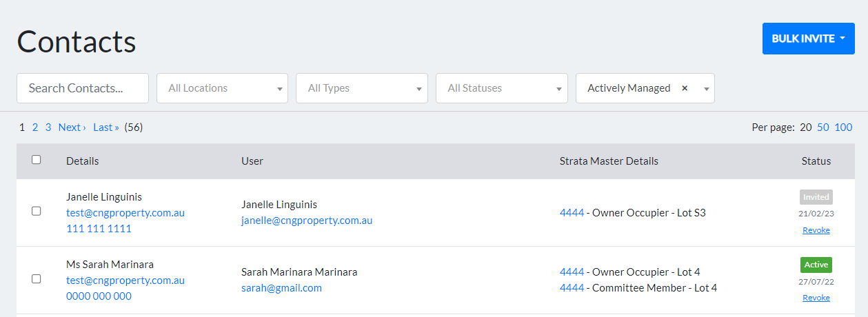Click phone number 0000 000 000
Image resolution: width=868 pixels, height=317 pixels.
pyautogui.click(x=99, y=296)
